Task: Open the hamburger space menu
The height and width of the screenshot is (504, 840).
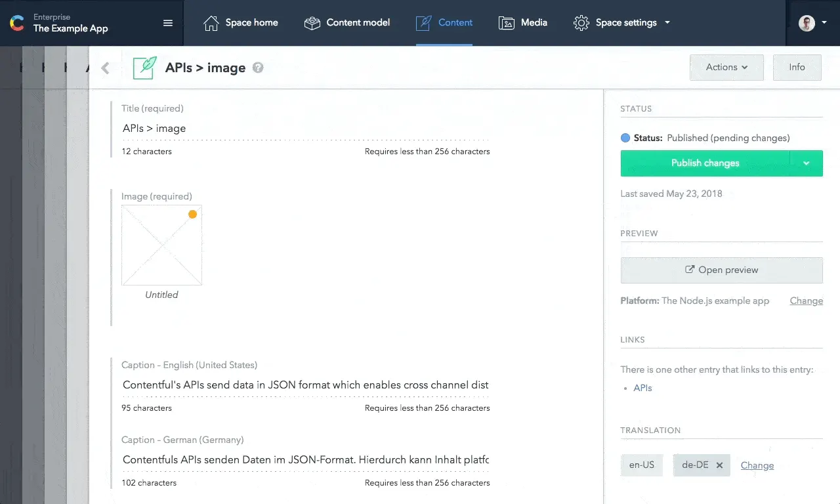Action: 168,23
